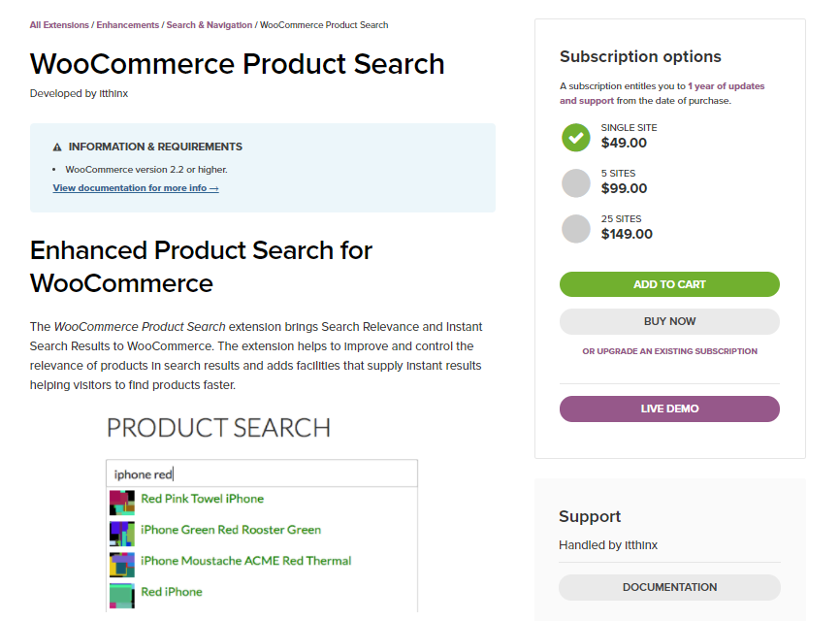840x621 pixels.
Task: Open the Red Pink Towel iPhone result
Action: click(x=202, y=499)
